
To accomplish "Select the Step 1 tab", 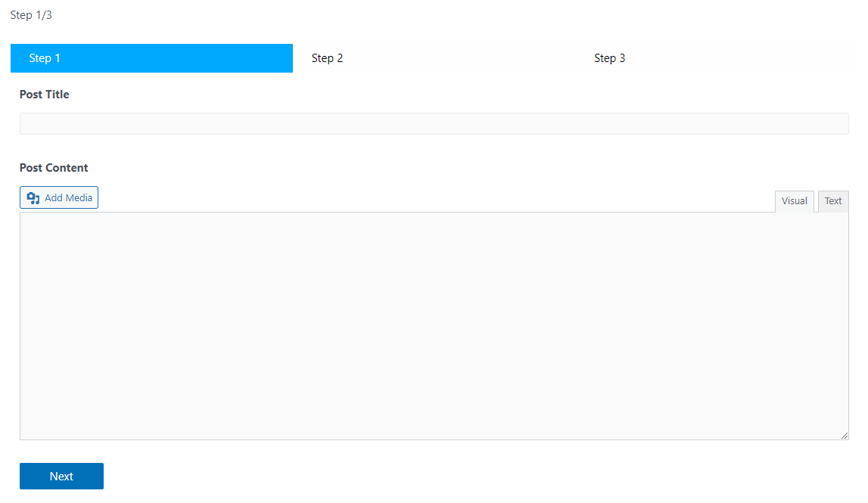I will (x=151, y=58).
